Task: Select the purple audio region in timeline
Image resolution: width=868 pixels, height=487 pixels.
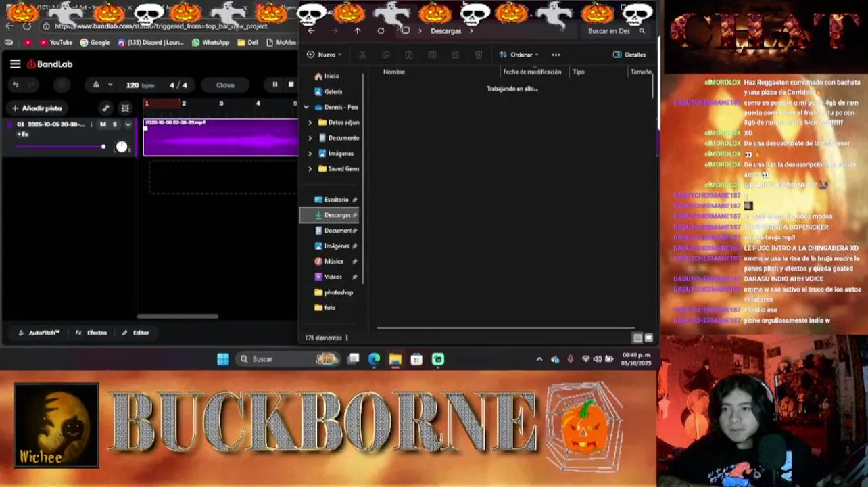Action: [220, 137]
